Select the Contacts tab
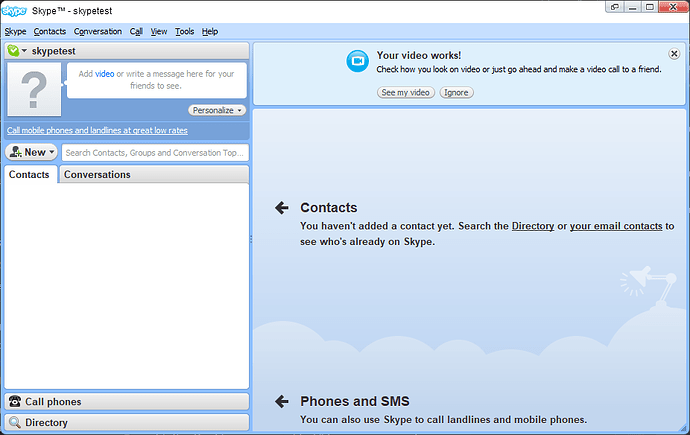This screenshot has width=690, height=435. point(29,175)
